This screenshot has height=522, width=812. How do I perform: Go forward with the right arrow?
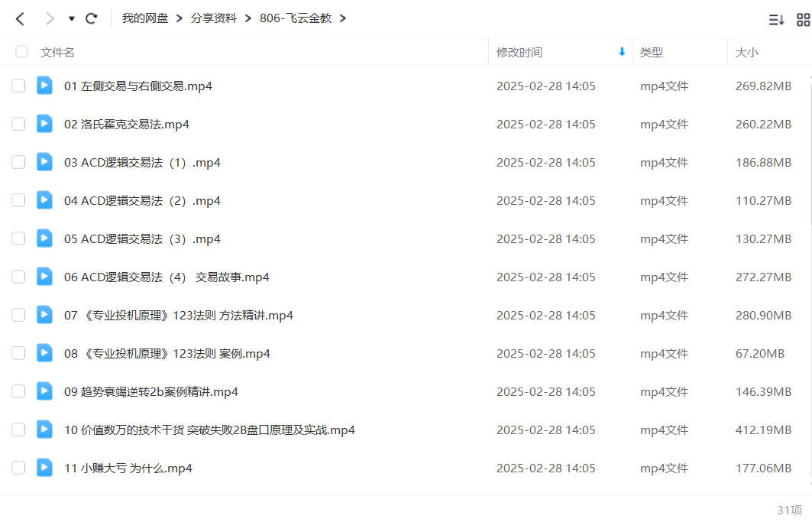pos(50,19)
